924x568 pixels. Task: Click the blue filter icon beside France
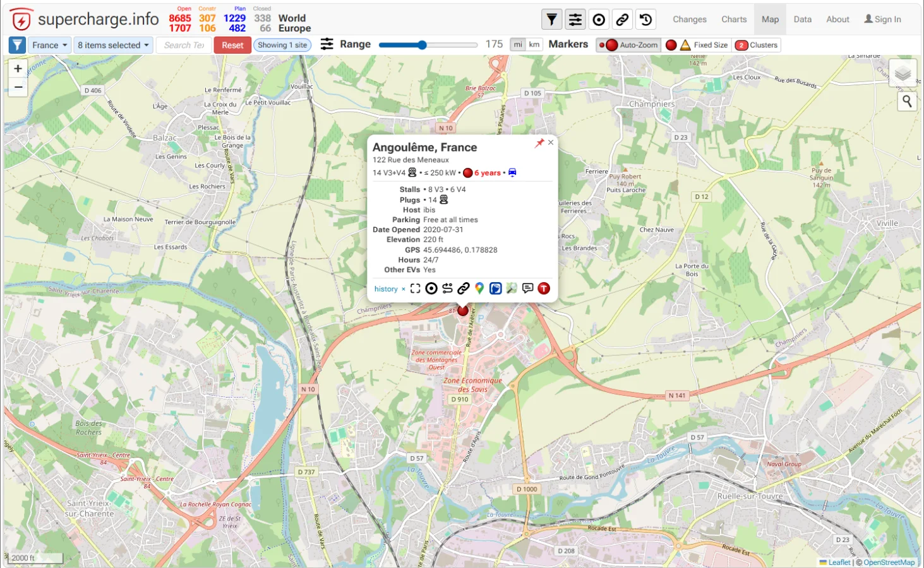coord(17,45)
